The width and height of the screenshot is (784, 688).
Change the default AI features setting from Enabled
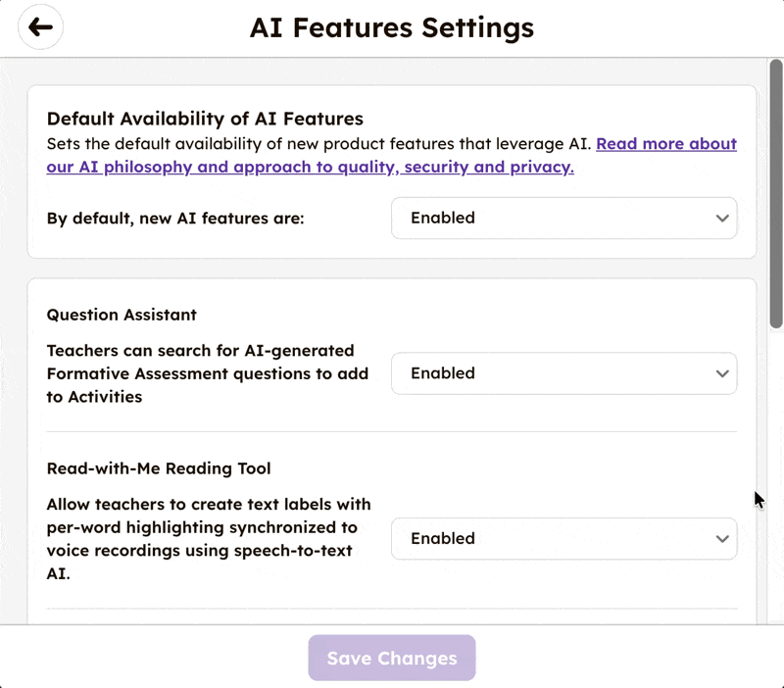coord(564,218)
